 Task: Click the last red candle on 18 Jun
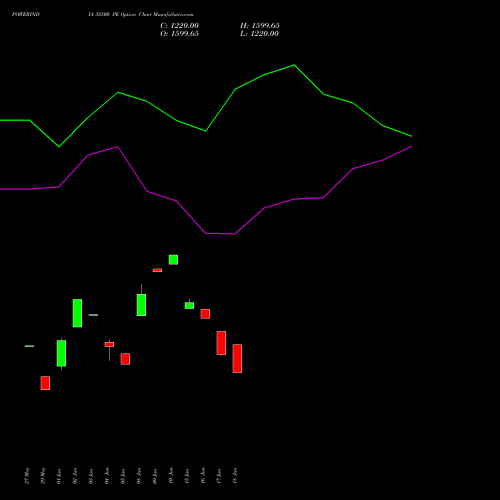tap(237, 358)
